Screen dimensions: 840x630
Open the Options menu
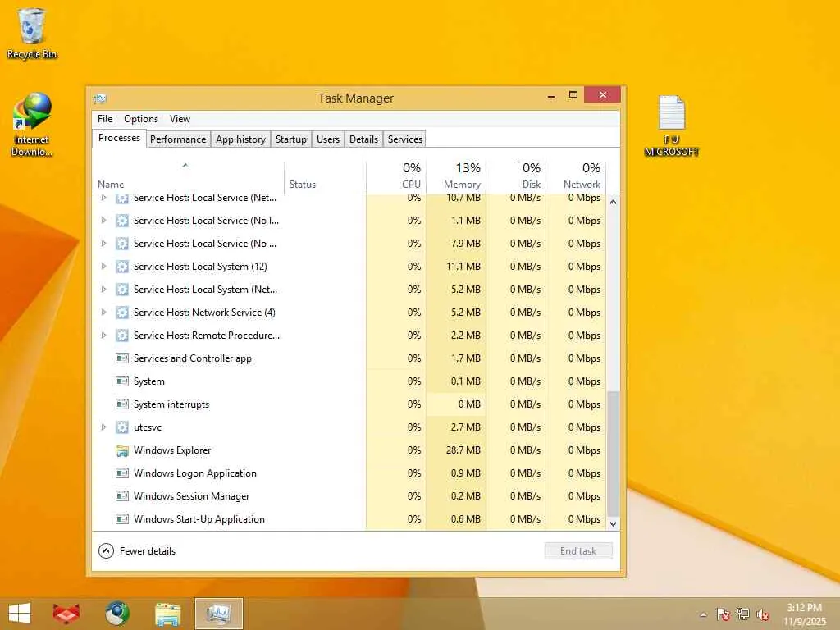point(141,119)
